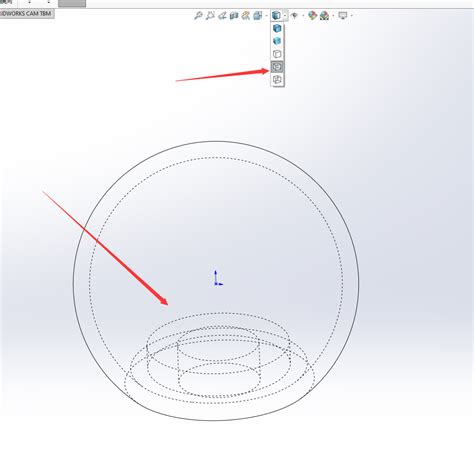Viewport: 474px width, 458px height.
Task: Open the Apply Scene icon
Action: [x=324, y=16]
